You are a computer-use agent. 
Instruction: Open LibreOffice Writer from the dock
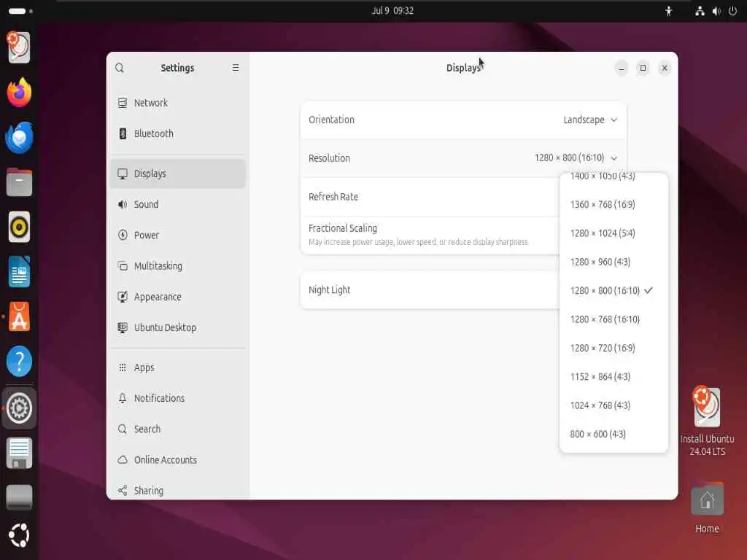[19, 272]
